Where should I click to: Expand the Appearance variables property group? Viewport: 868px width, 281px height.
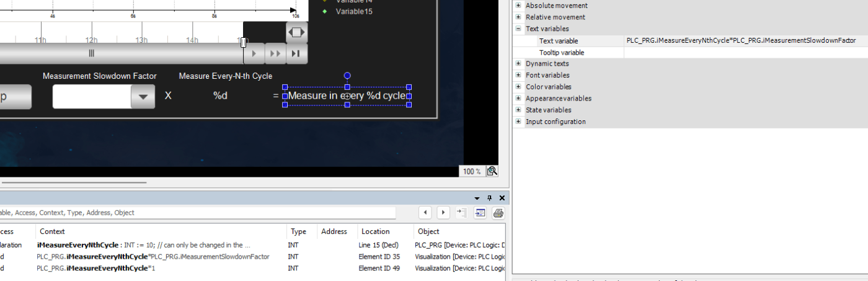click(518, 98)
